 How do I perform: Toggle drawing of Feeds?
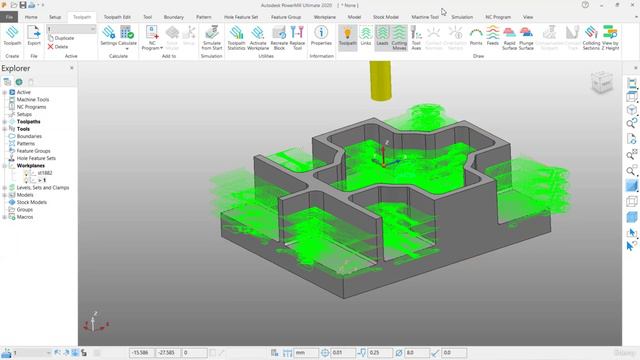coord(493,36)
